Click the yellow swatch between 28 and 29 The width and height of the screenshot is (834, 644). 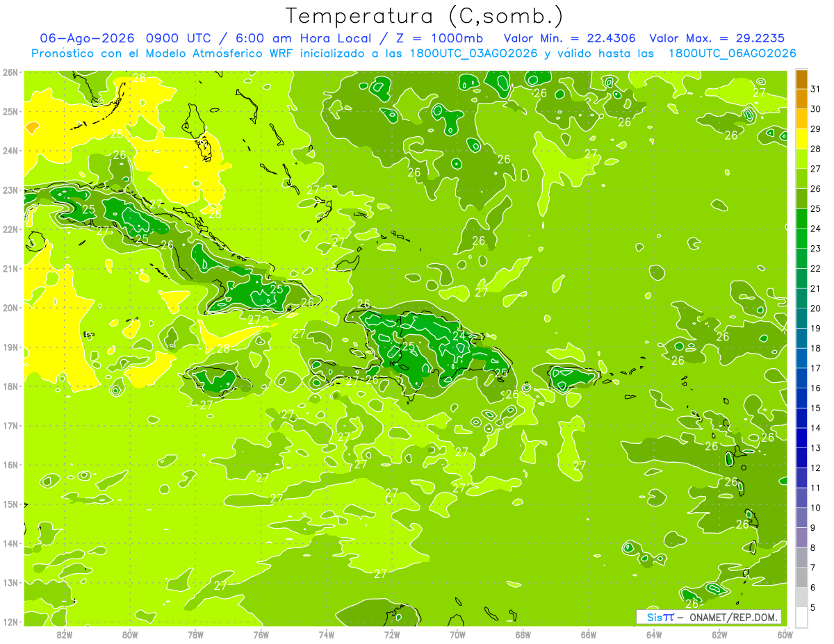pos(801,139)
